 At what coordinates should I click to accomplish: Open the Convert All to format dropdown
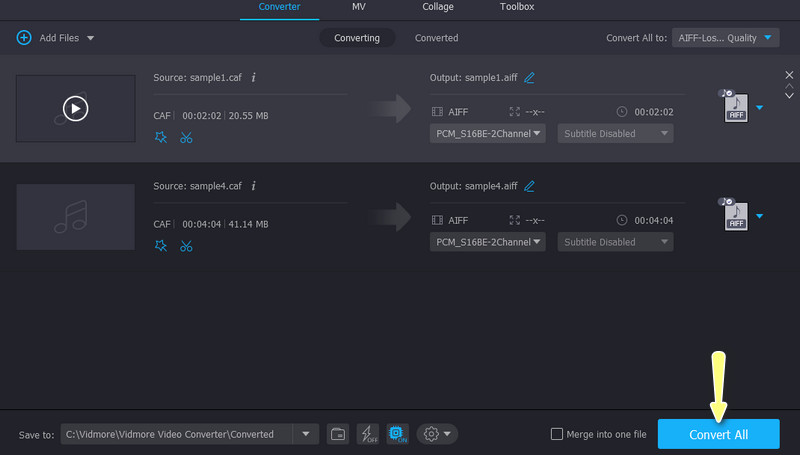coord(725,38)
